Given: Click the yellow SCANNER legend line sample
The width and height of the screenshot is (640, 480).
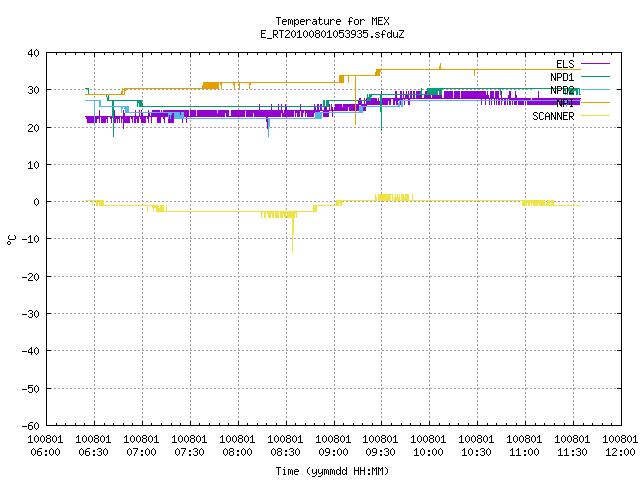Looking at the screenshot, I should 595,116.
